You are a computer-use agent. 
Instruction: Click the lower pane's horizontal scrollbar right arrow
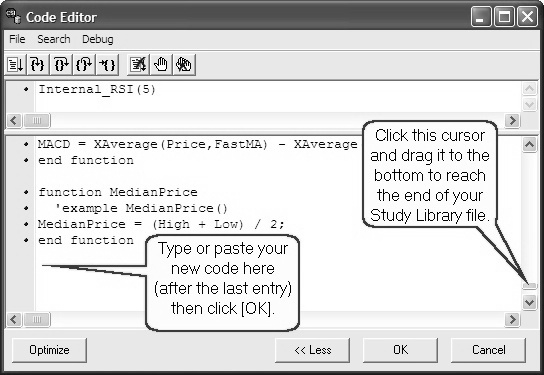[512, 319]
